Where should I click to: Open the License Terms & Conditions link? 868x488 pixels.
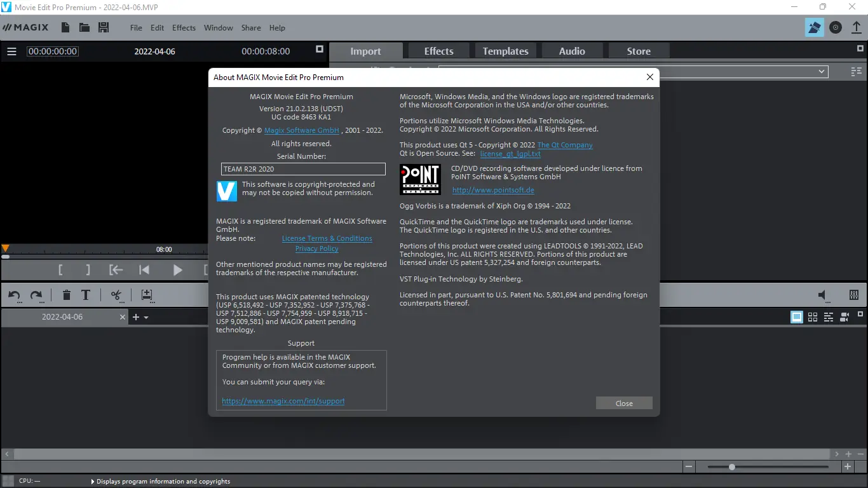pyautogui.click(x=327, y=238)
